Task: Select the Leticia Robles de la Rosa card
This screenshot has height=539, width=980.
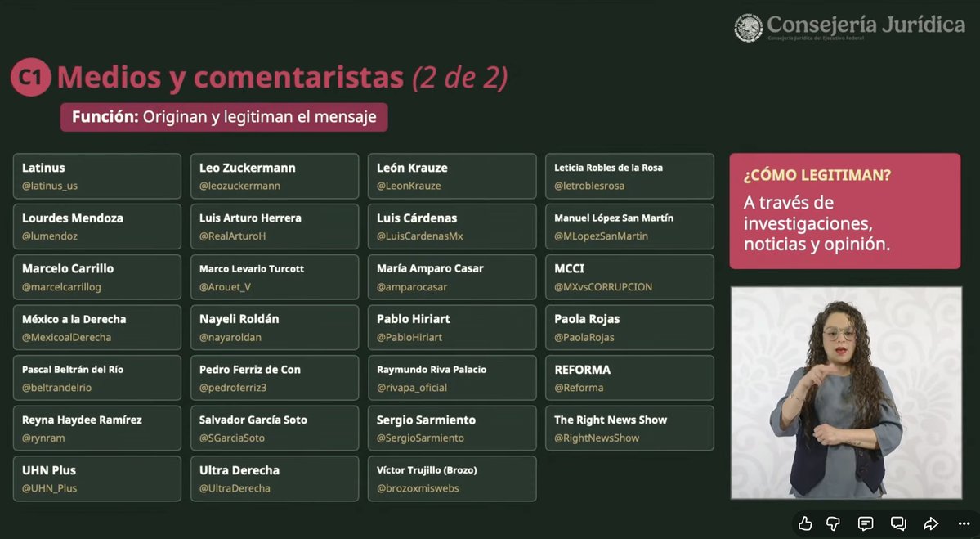Action: (x=629, y=177)
